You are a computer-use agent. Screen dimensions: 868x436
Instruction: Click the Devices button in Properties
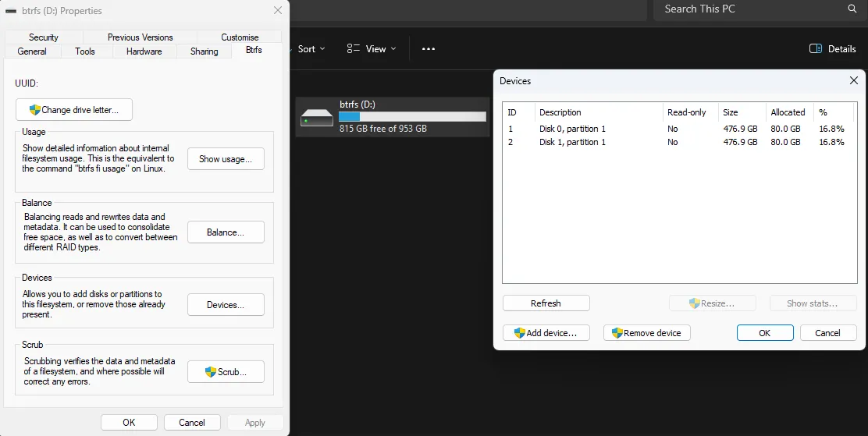point(226,305)
